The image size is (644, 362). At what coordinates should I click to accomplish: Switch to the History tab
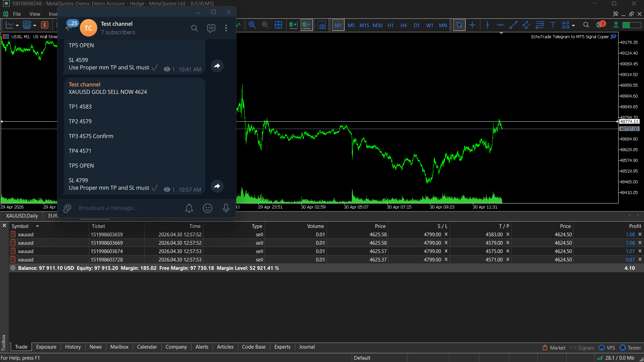(73, 347)
